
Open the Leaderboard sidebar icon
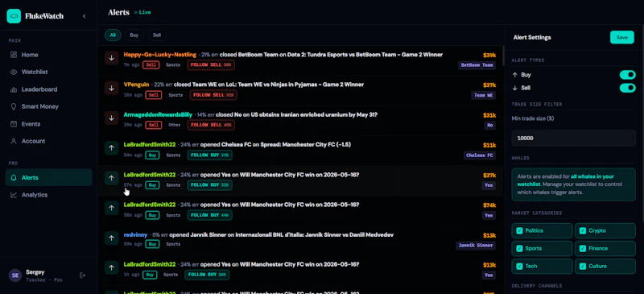pyautogui.click(x=14, y=89)
